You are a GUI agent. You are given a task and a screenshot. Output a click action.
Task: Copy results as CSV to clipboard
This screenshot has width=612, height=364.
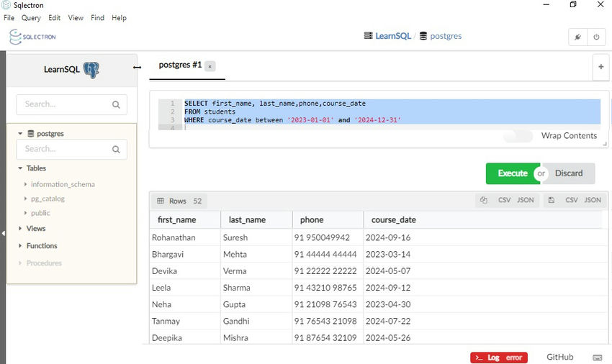(504, 200)
